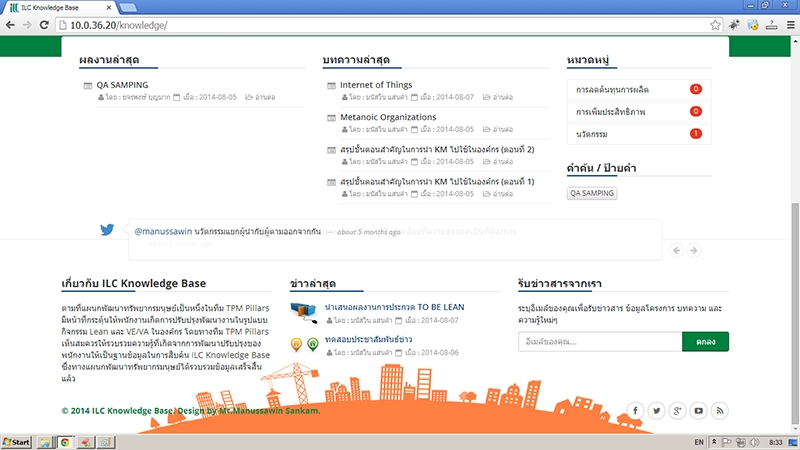Click the green ตกลง subscribe button
Image resolution: width=800 pixels, height=450 pixels.
coord(705,342)
